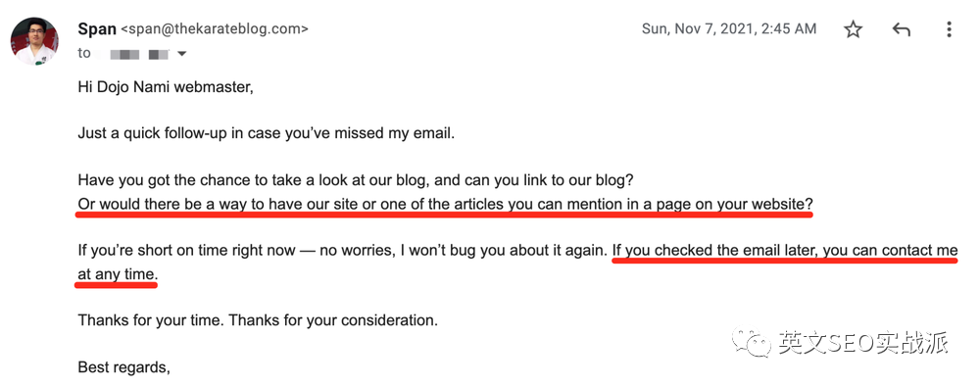Star this email from Span
This screenshot has height=386, width=980.
(854, 28)
